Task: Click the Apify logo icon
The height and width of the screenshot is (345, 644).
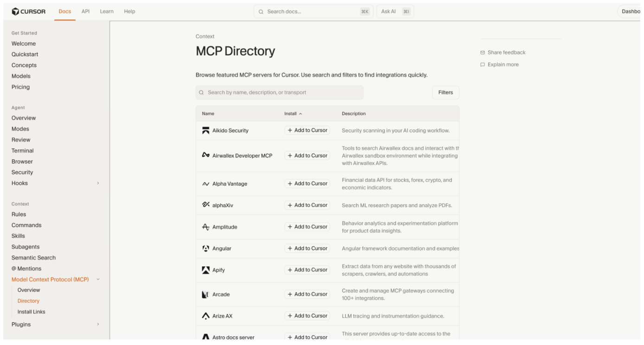Action: [x=206, y=270]
